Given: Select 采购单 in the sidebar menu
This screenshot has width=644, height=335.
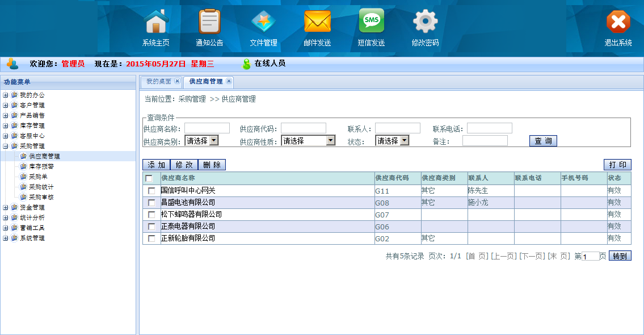Looking at the screenshot, I should coord(38,177).
